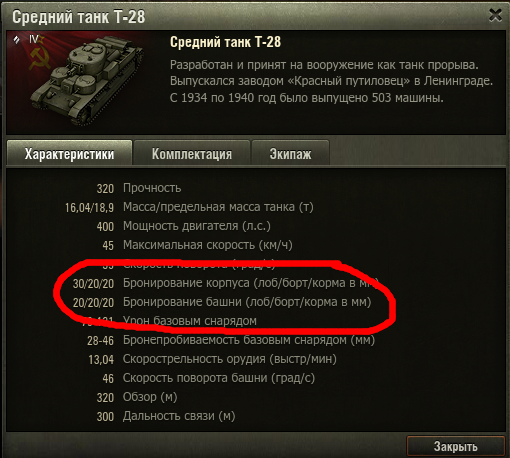
Task: Close dialog with the X icon
Action: pos(495,15)
